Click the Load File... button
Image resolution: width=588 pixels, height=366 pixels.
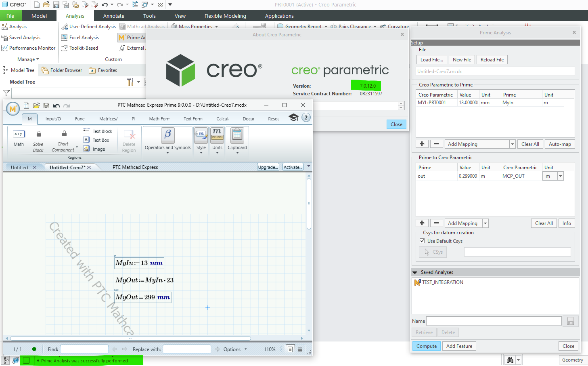point(432,60)
